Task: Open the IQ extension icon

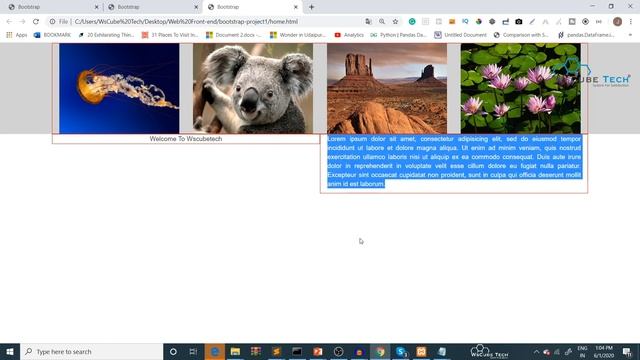Action: point(465,22)
